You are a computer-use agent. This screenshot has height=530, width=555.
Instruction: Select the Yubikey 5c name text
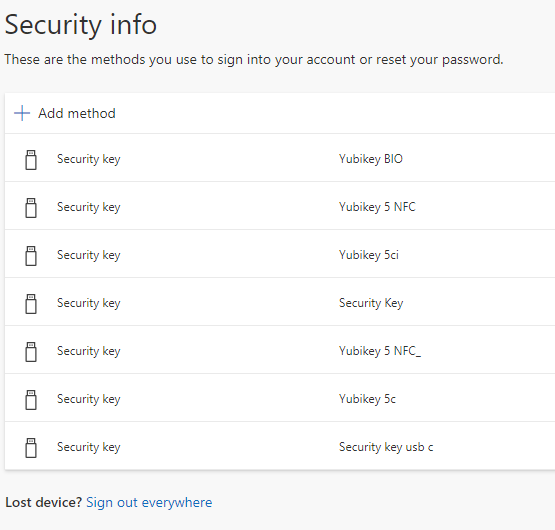pos(367,399)
